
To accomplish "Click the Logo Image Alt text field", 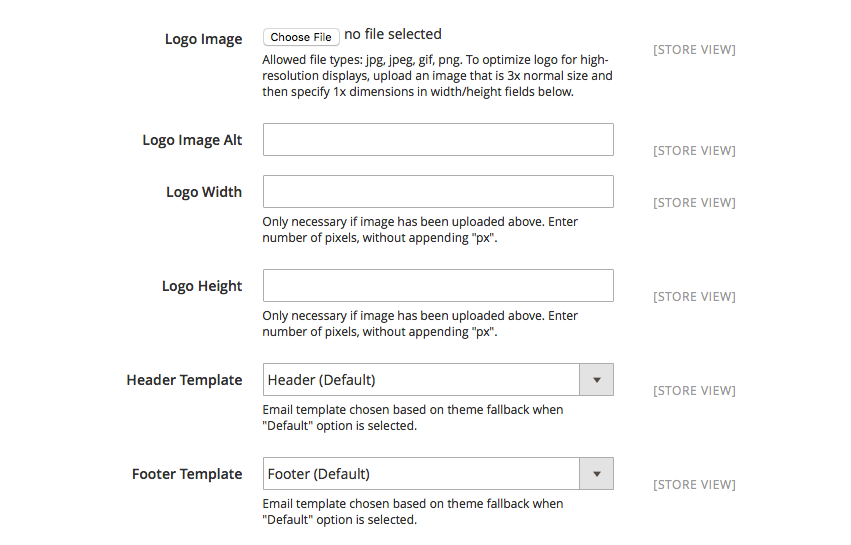I will click(437, 140).
